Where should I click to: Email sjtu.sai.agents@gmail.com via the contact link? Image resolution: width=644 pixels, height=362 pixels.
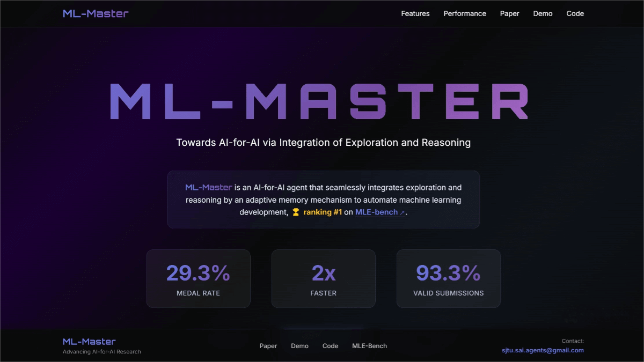542,350
